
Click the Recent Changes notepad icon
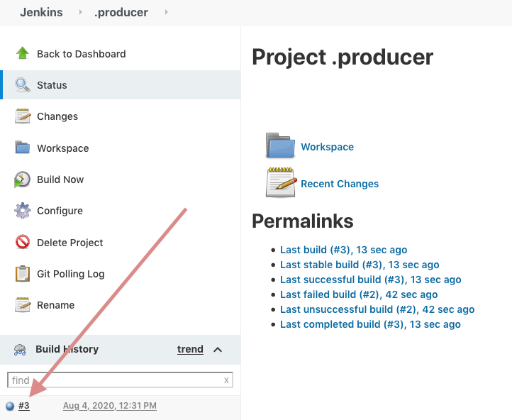point(281,183)
